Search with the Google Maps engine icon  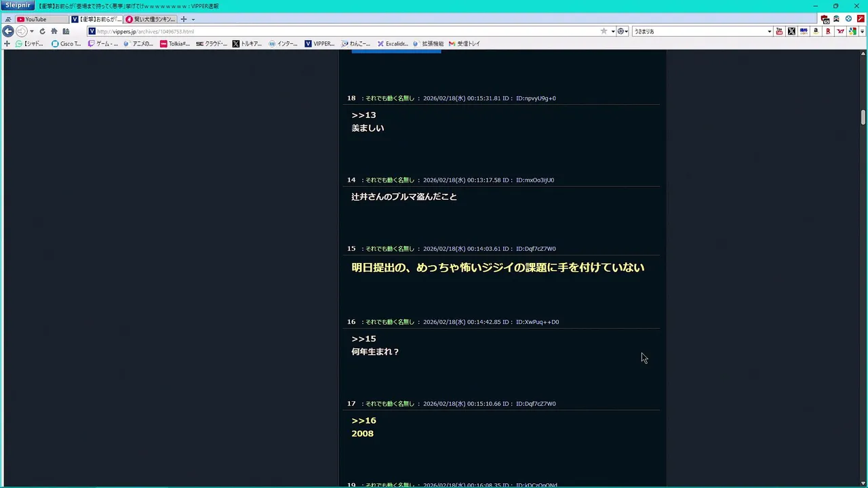click(852, 31)
